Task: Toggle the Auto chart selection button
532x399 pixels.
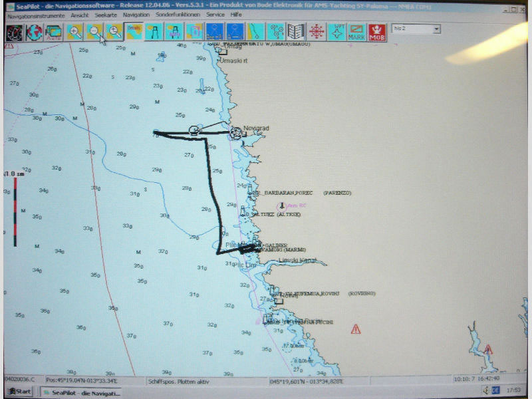Action: (54, 31)
